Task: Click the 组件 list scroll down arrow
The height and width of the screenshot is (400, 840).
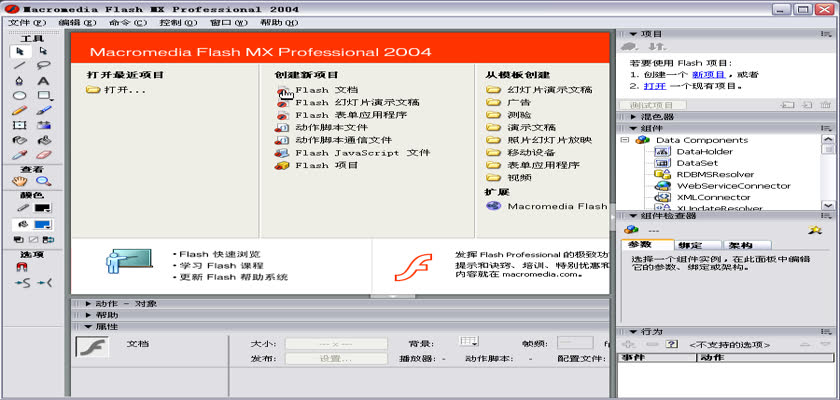Action: (x=828, y=205)
